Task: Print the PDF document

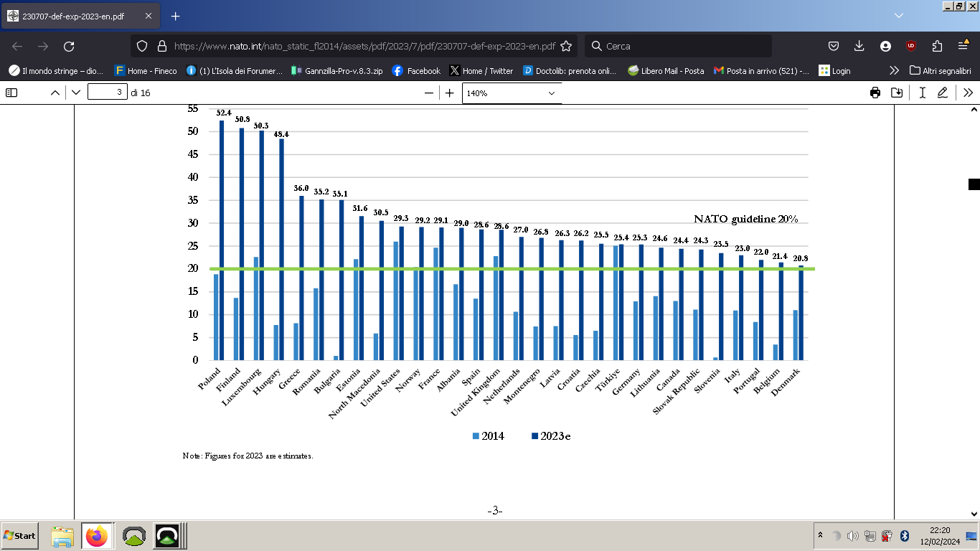Action: click(x=875, y=93)
